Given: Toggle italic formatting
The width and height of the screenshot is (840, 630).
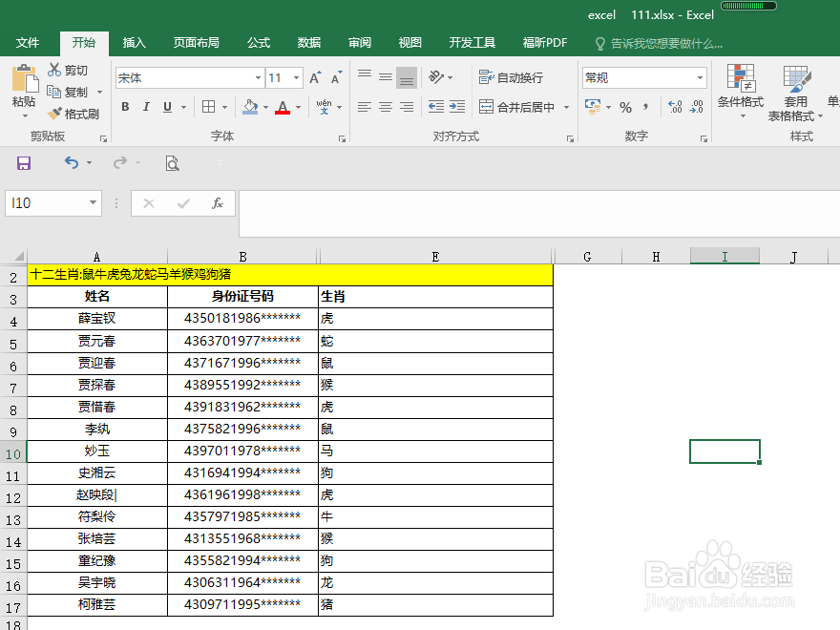Looking at the screenshot, I should click(146, 107).
